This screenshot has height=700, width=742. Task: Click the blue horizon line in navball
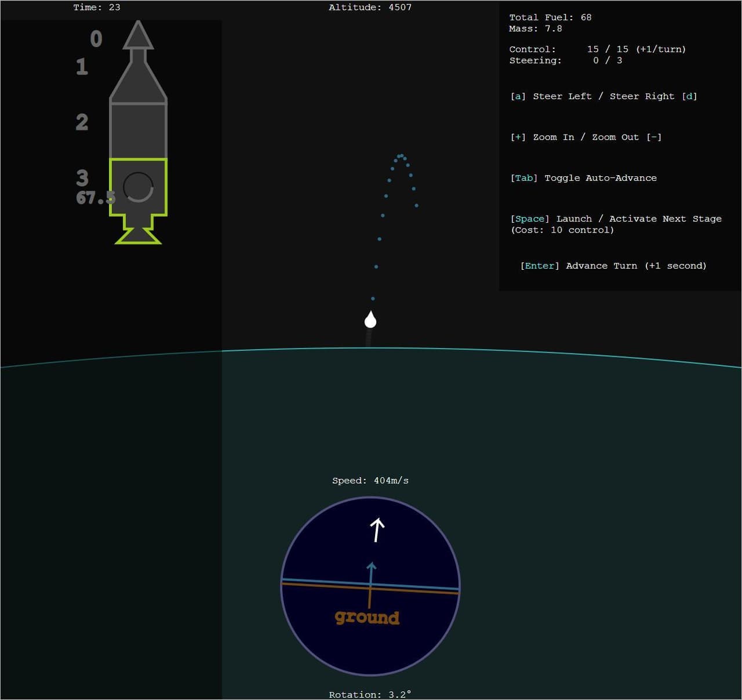(370, 584)
